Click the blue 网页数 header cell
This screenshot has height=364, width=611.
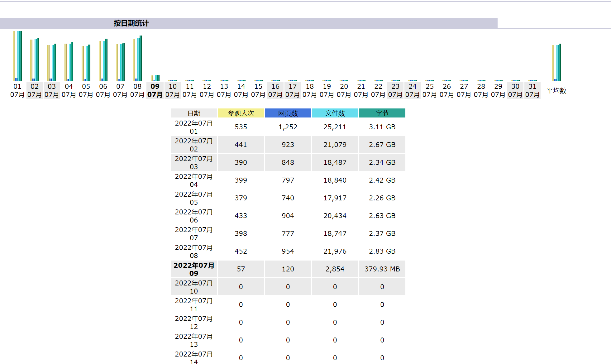click(288, 113)
